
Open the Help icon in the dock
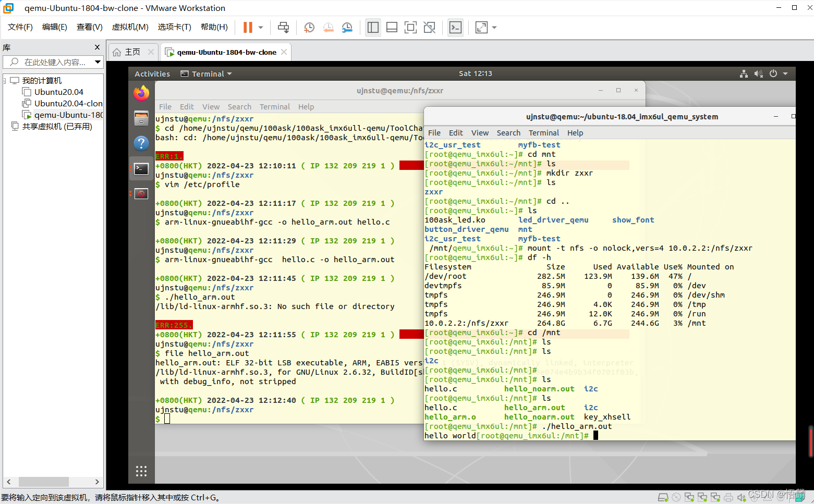click(x=141, y=143)
